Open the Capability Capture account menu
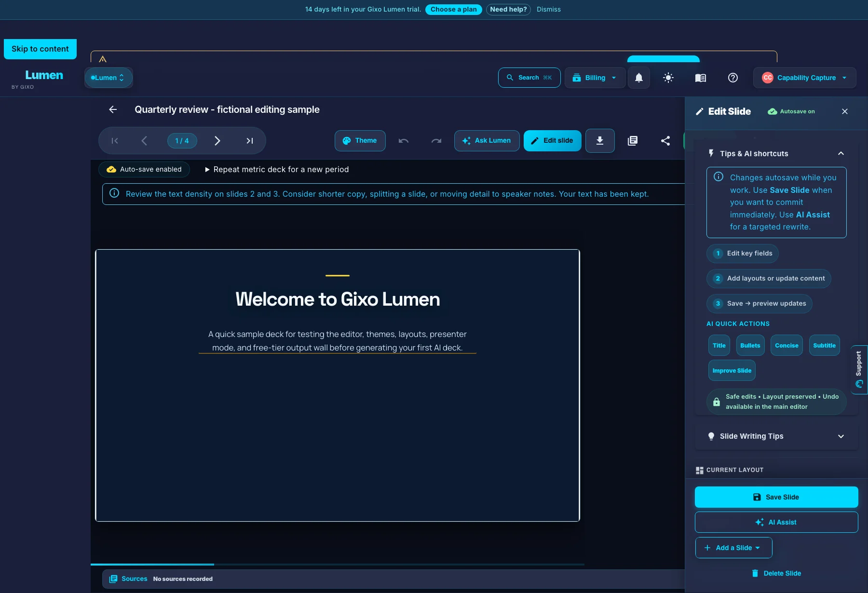This screenshot has height=593, width=868. point(805,78)
